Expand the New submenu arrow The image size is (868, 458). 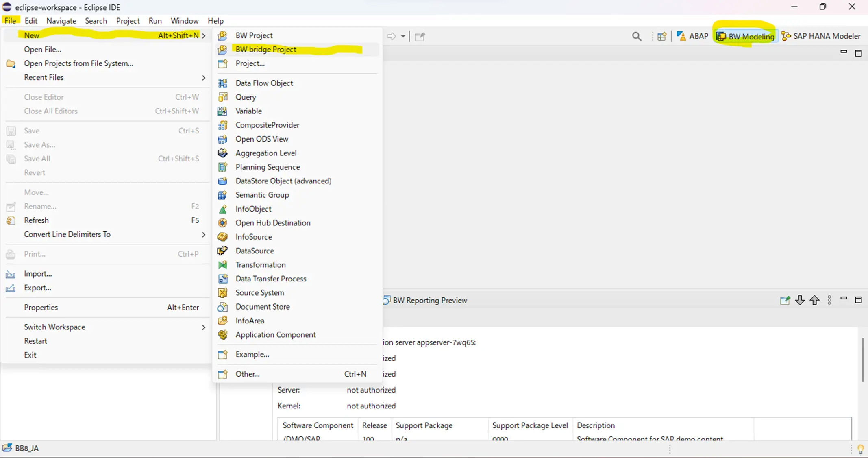[x=204, y=36]
